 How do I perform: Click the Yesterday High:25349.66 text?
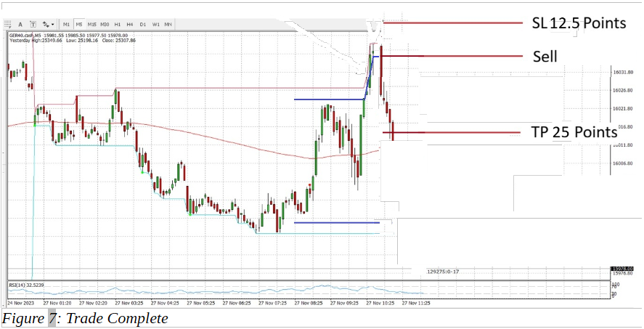(36, 41)
